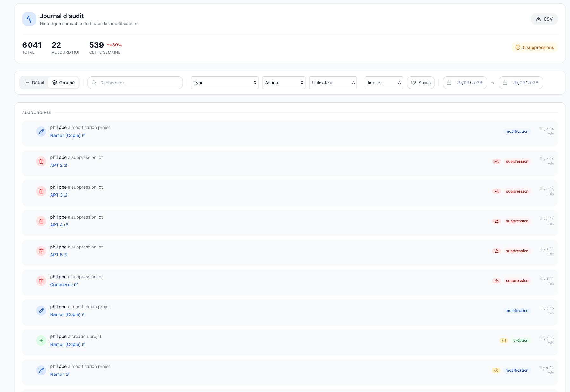Click the 5 suppressions alert badge
This screenshot has width=570, height=392.
coord(534,47)
